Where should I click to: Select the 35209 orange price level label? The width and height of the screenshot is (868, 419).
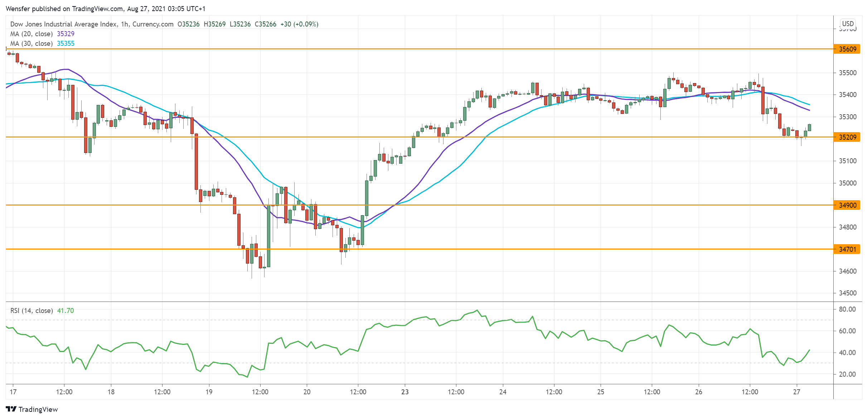847,137
